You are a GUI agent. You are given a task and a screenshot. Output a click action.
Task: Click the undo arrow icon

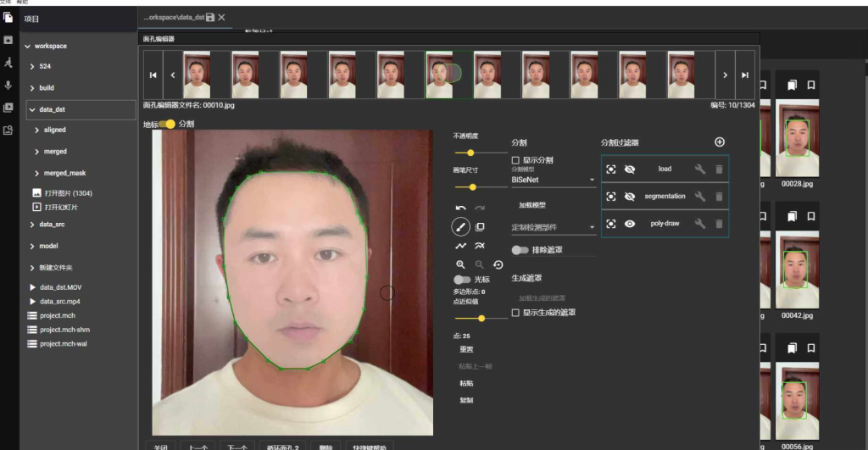point(460,208)
